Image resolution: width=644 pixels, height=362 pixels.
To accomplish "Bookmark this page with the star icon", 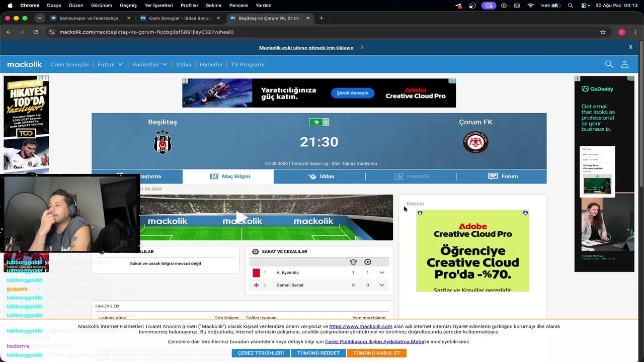I will [603, 32].
